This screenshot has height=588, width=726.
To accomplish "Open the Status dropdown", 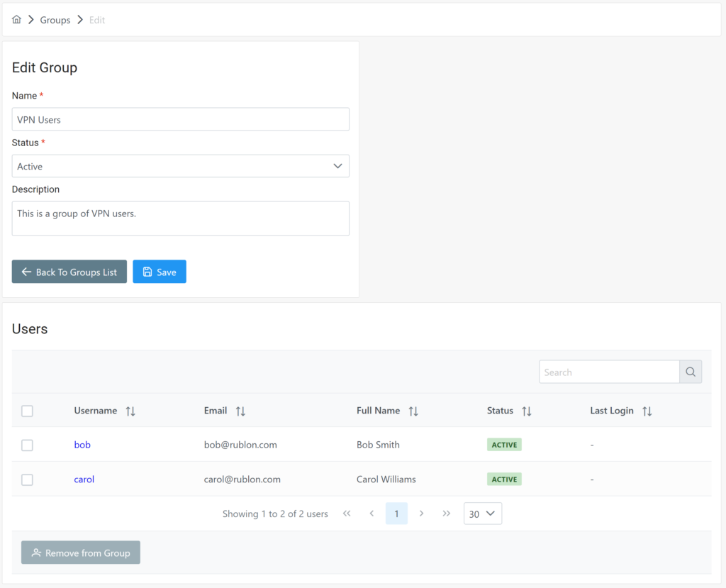I will point(181,166).
